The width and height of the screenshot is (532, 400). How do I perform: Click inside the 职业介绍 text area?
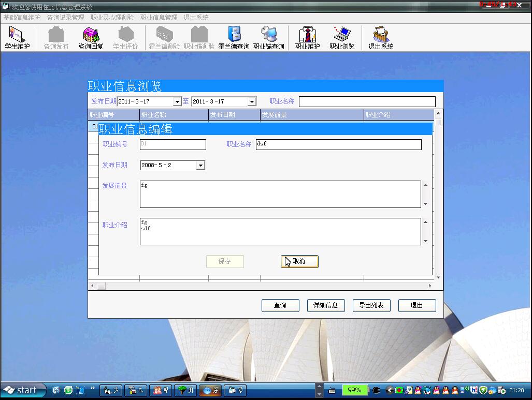tap(280, 231)
